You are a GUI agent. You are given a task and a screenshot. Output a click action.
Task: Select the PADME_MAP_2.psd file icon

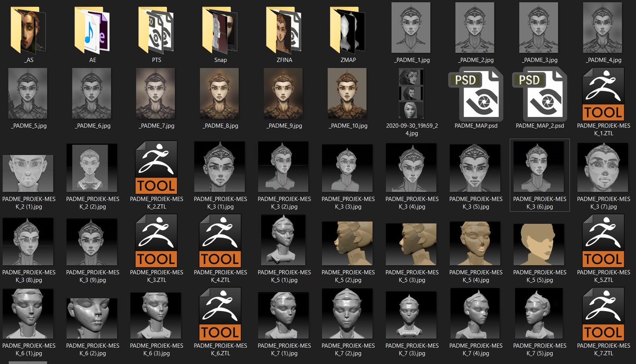pyautogui.click(x=540, y=94)
